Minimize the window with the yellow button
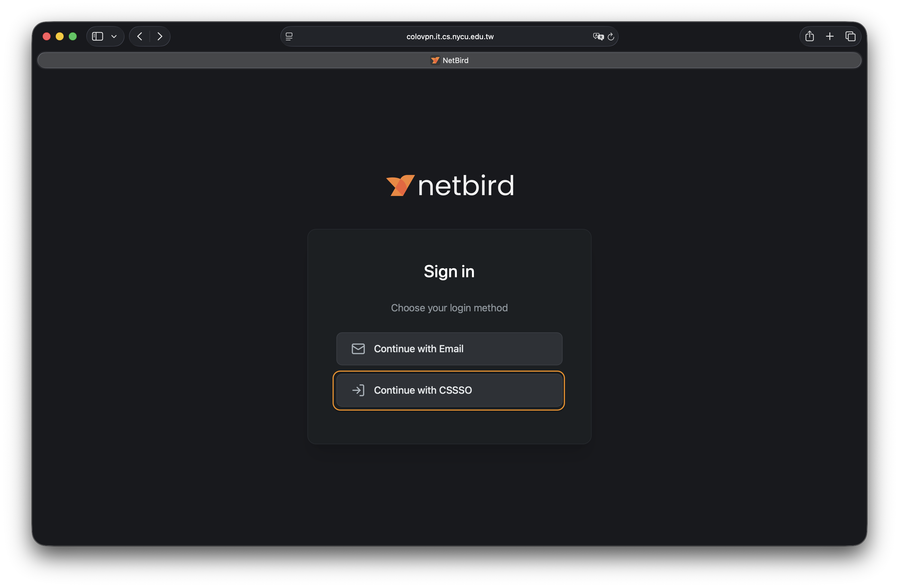899x588 pixels. click(x=60, y=36)
